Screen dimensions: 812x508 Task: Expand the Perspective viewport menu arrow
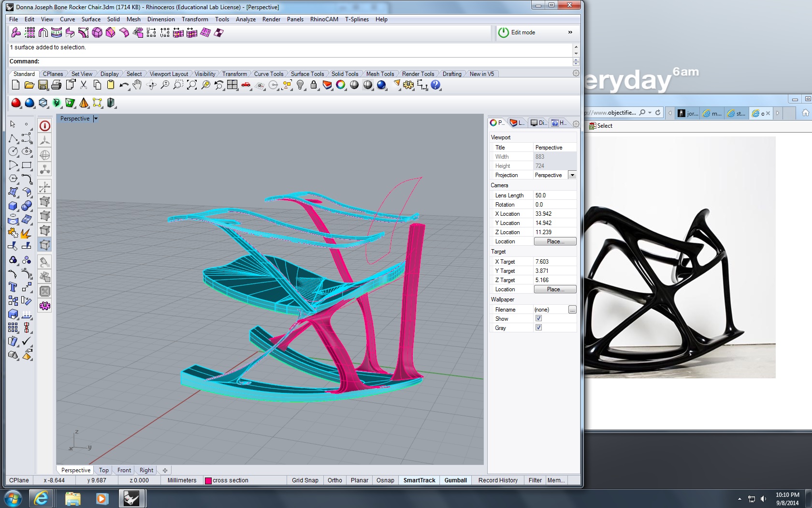pyautogui.click(x=96, y=119)
